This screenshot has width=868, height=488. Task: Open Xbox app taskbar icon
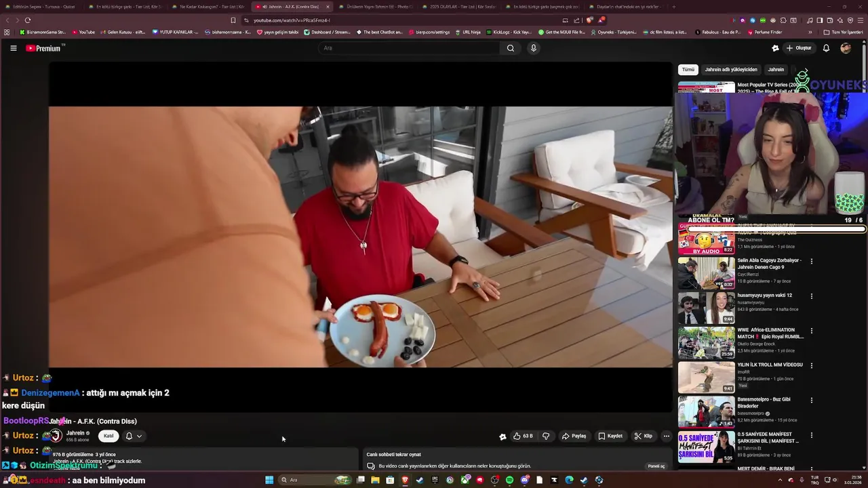coord(465,480)
